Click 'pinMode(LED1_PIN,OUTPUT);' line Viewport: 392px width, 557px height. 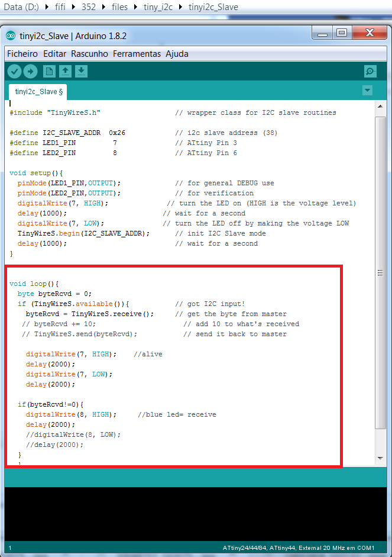(69, 183)
